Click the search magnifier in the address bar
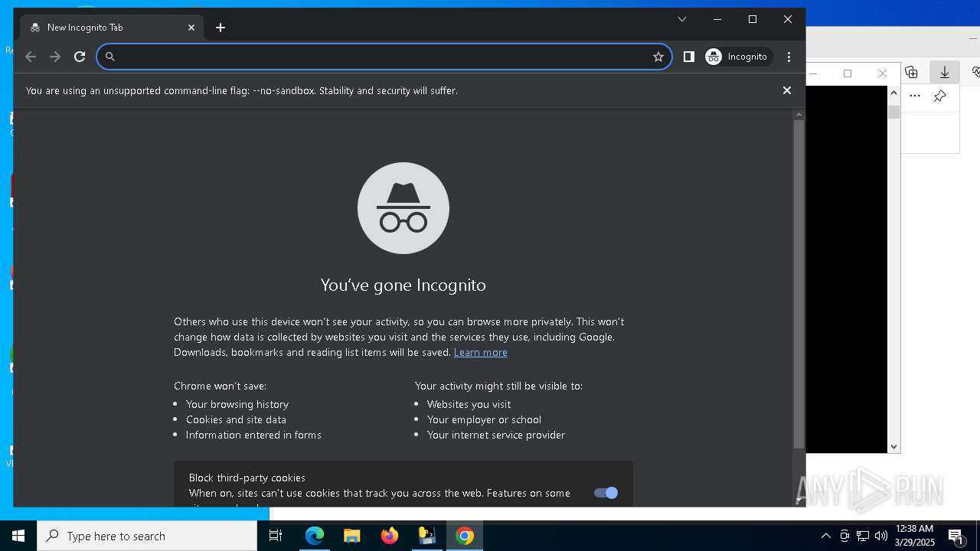 pyautogui.click(x=109, y=57)
